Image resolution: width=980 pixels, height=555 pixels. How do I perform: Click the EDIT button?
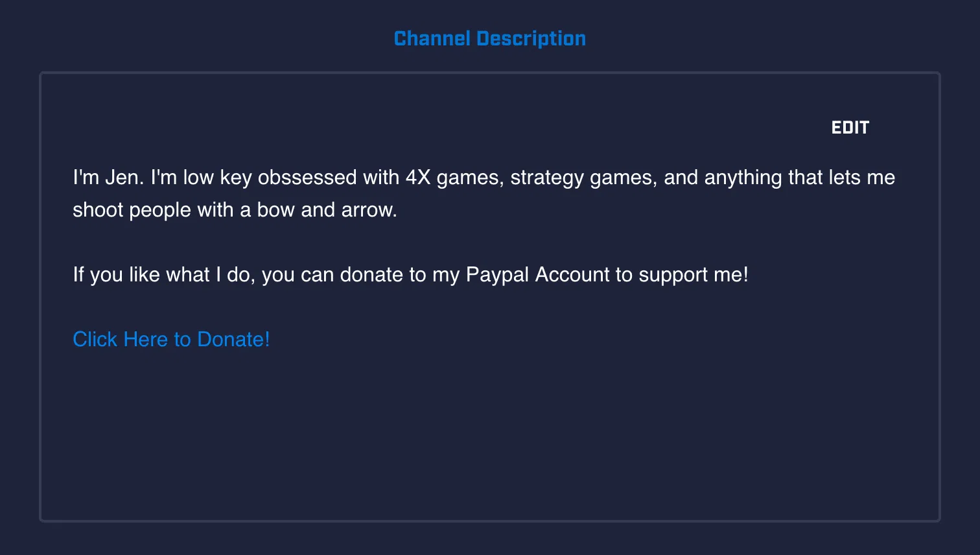[850, 128]
